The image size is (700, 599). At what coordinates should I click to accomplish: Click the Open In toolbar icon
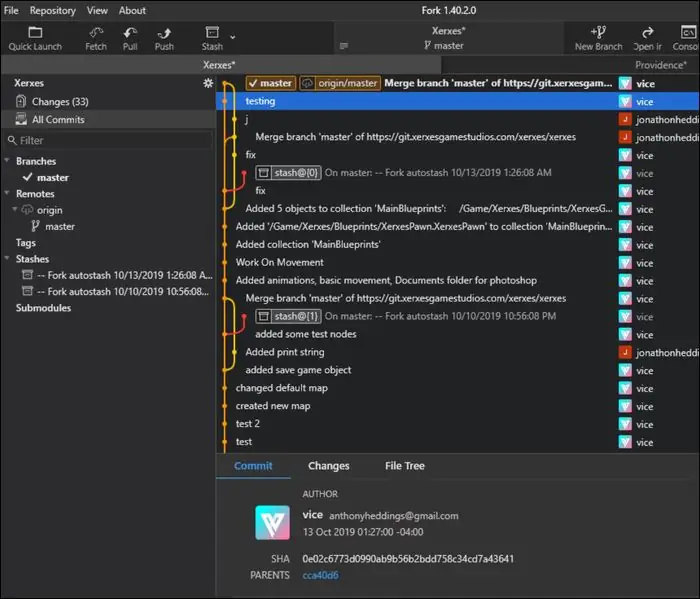tap(647, 38)
